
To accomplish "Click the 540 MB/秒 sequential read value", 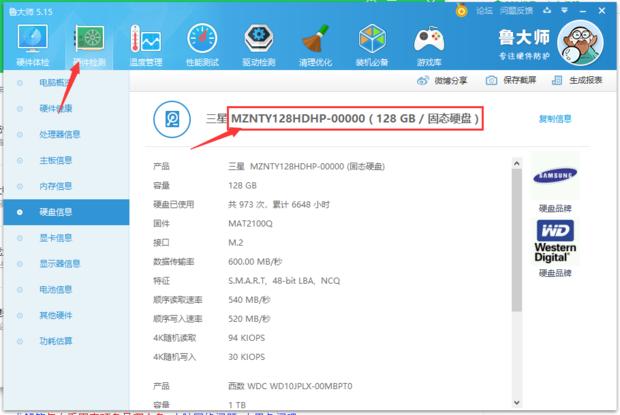I will [x=249, y=300].
